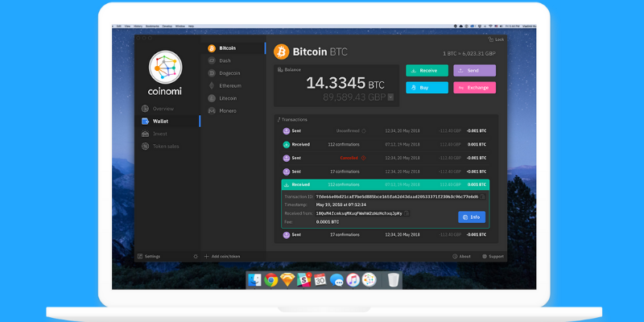The image size is (644, 322).
Task: Click Sent icon on Unconfirmed row
Action: [x=287, y=131]
